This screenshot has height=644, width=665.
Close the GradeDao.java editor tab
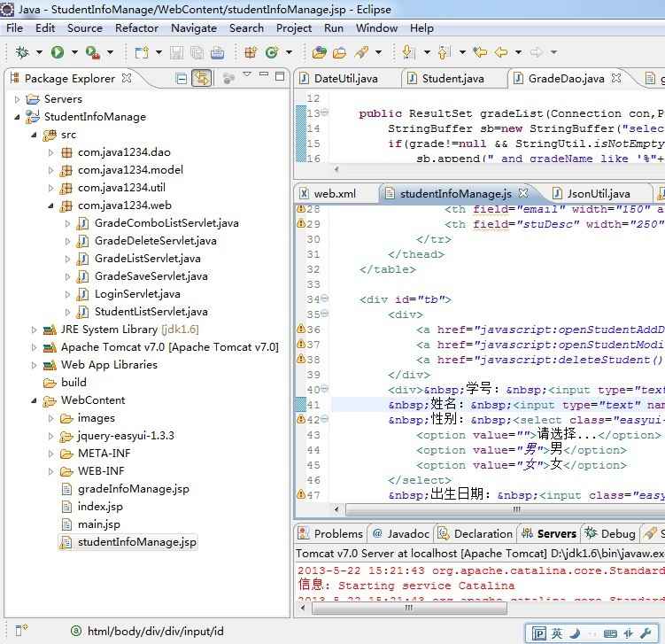coord(616,78)
